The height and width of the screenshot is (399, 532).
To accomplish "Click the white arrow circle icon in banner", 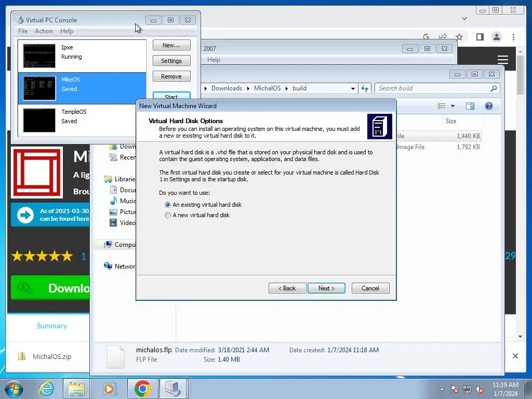I will (x=25, y=215).
